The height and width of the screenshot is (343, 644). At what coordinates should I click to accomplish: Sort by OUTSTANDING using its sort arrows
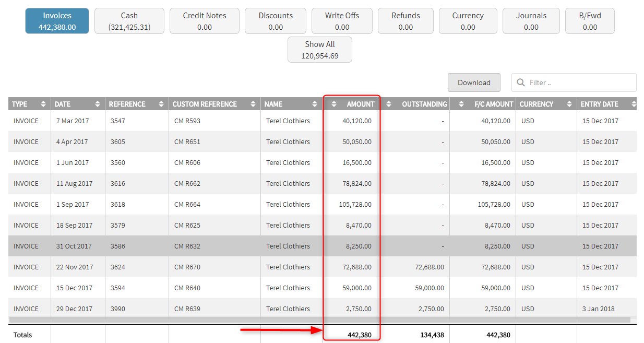[x=389, y=104]
